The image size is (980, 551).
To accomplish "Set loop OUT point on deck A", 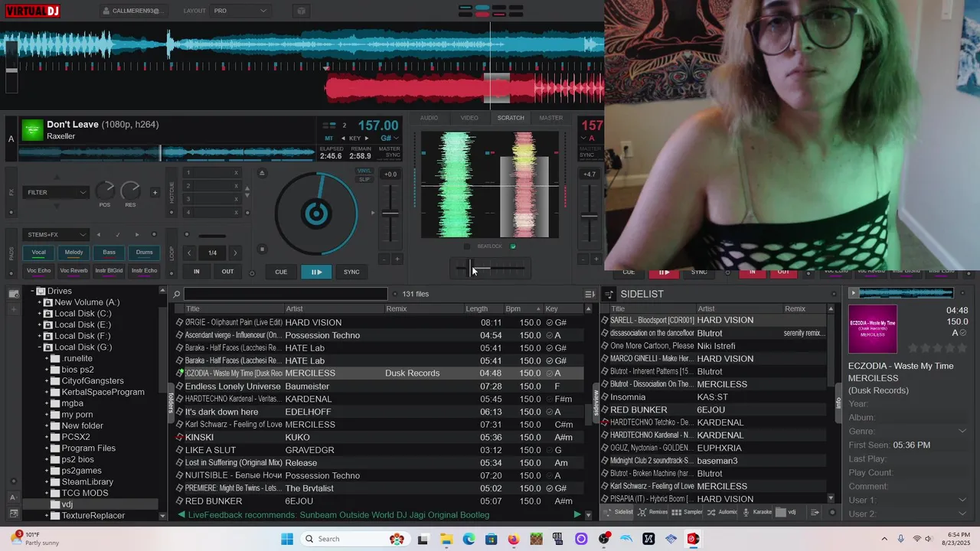I will (227, 271).
